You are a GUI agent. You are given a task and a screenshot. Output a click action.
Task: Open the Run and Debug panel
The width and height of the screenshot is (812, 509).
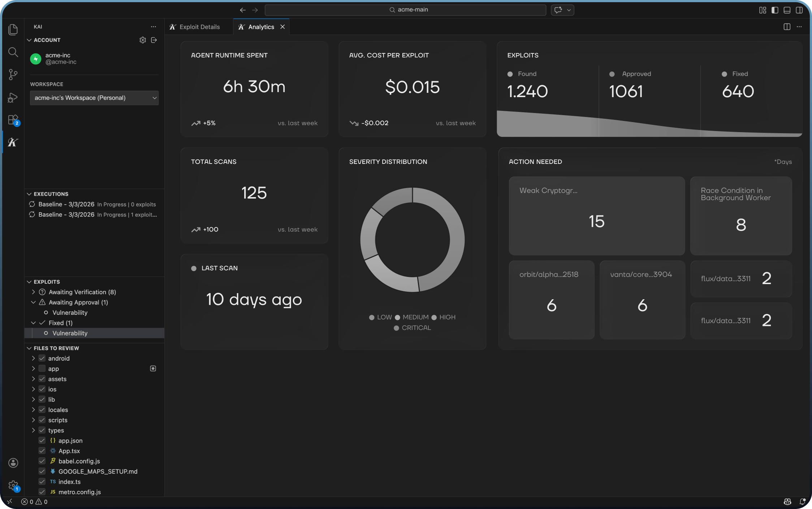pos(13,97)
